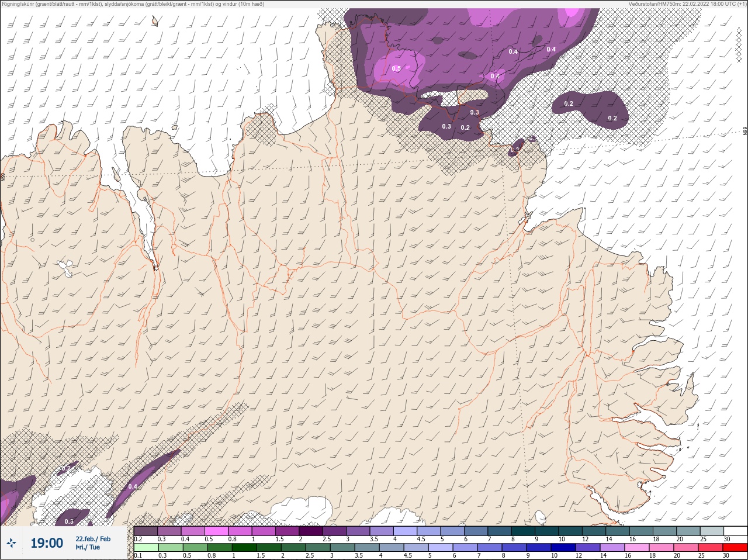Viewport: 748px width, 560px height.
Task: Pick the light pink 16 swatch in the lower scale
Action: (x=637, y=548)
